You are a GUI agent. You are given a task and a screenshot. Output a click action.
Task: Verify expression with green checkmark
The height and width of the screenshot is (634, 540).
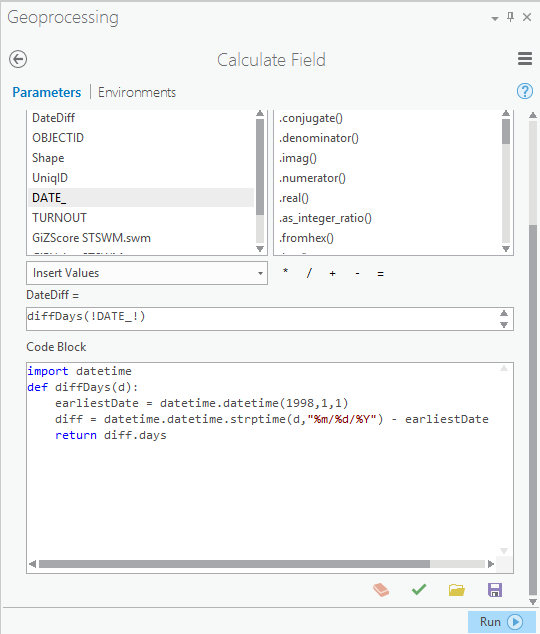click(x=419, y=590)
